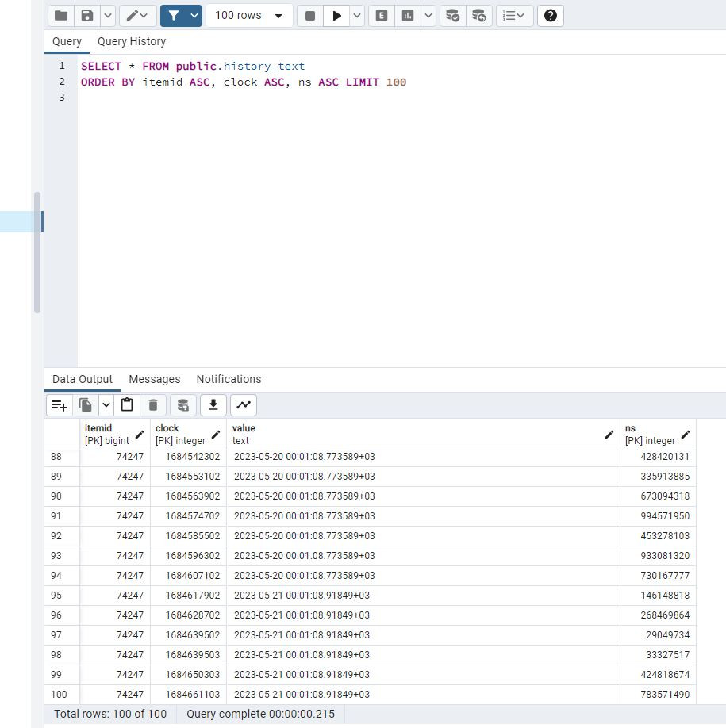The width and height of the screenshot is (726, 728).
Task: Switch to the Query History tab
Action: tap(132, 41)
